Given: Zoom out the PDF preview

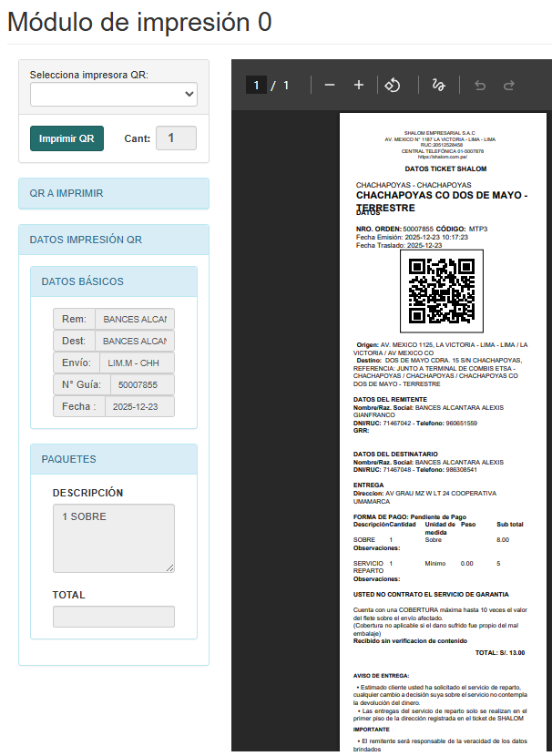Looking at the screenshot, I should click(330, 85).
